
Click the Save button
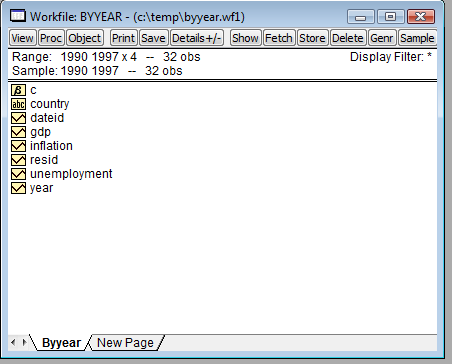(x=153, y=38)
